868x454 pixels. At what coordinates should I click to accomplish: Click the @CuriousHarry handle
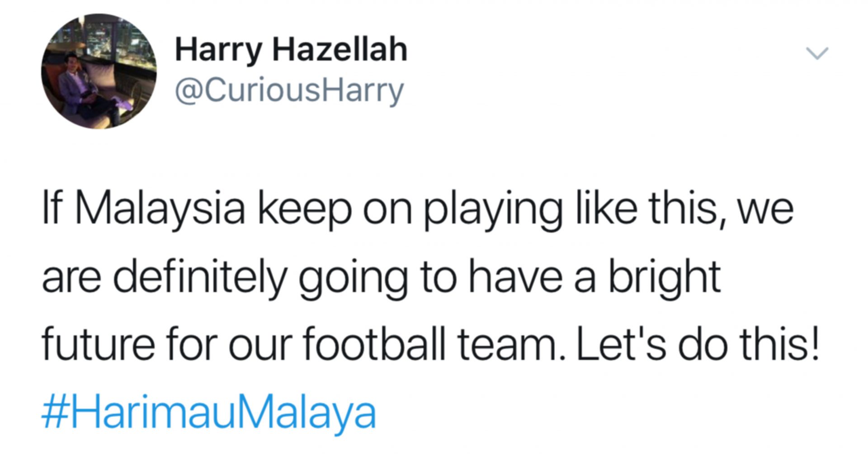pos(289,90)
